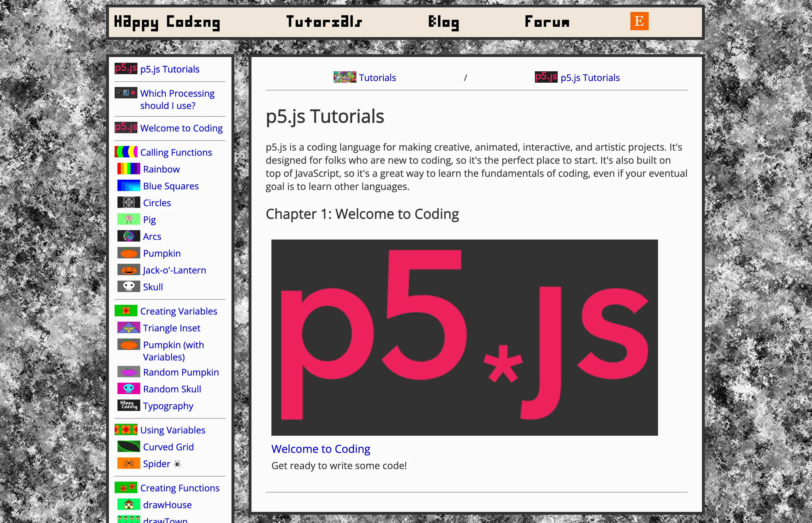
Task: Select the jack-o'-lantern icon in the sidebar
Action: [x=128, y=270]
